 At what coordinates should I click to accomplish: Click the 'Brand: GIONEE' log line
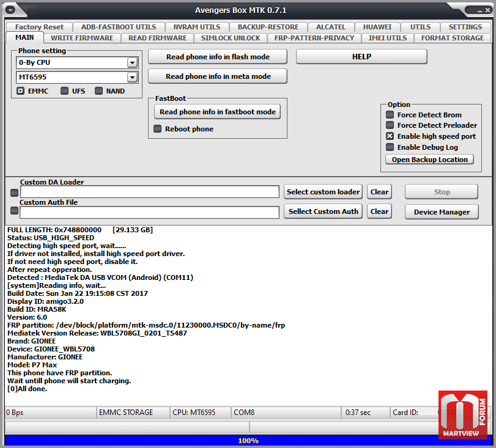pyautogui.click(x=32, y=341)
